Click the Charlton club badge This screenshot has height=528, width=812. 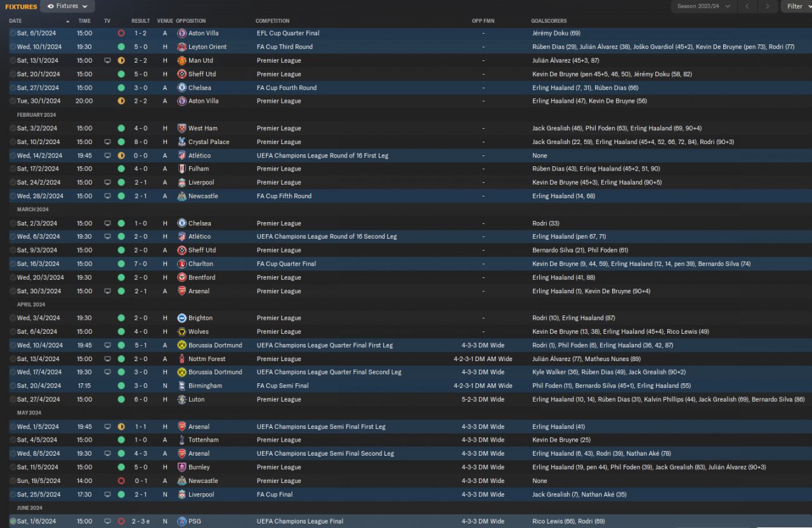tap(182, 264)
